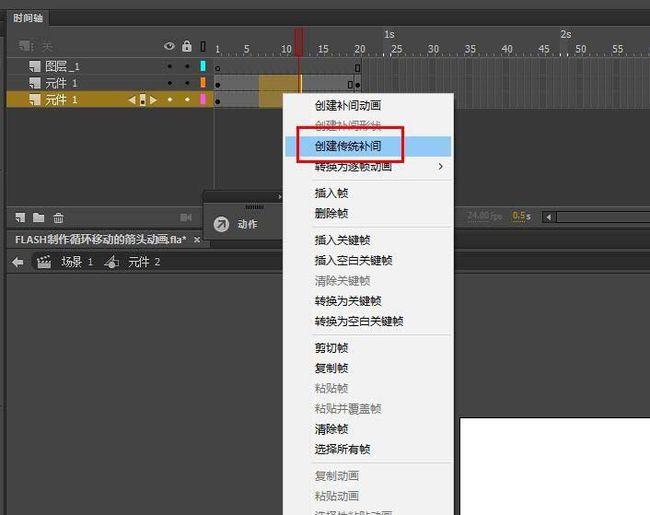Viewport: 650px width, 515px height.
Task: Click the 动作 panel label
Action: click(247, 224)
